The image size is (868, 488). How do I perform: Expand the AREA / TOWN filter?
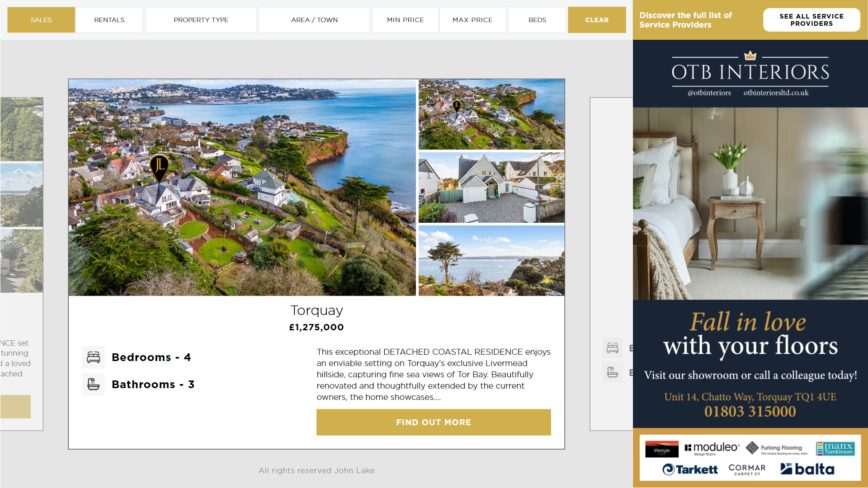315,20
